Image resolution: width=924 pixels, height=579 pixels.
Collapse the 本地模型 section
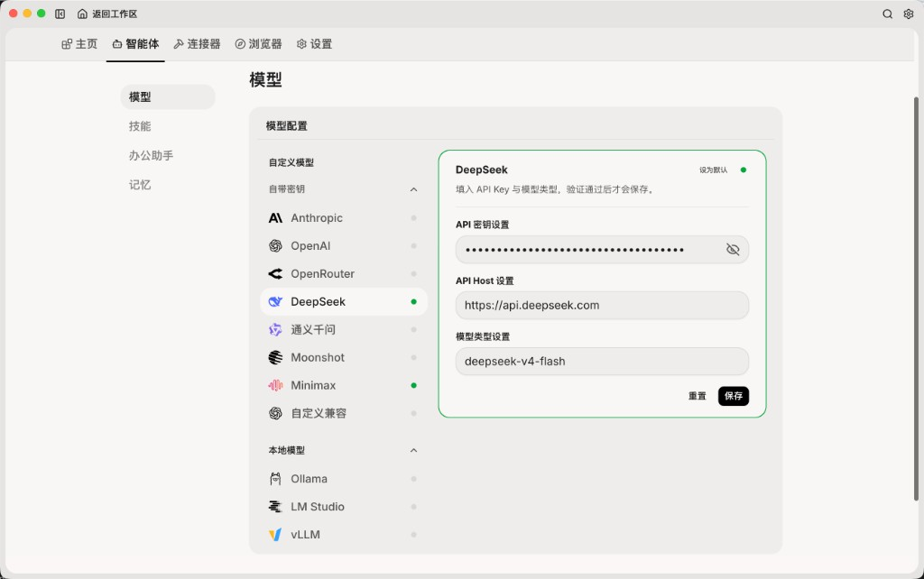pyautogui.click(x=413, y=451)
